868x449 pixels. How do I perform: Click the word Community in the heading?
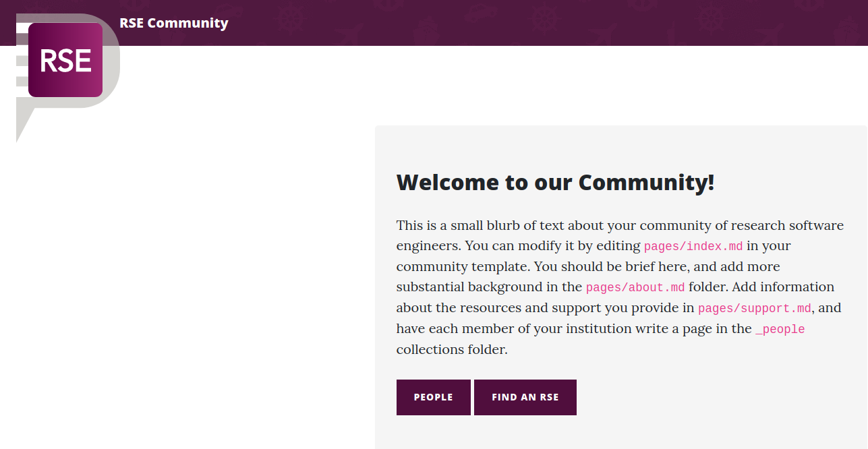(x=646, y=182)
